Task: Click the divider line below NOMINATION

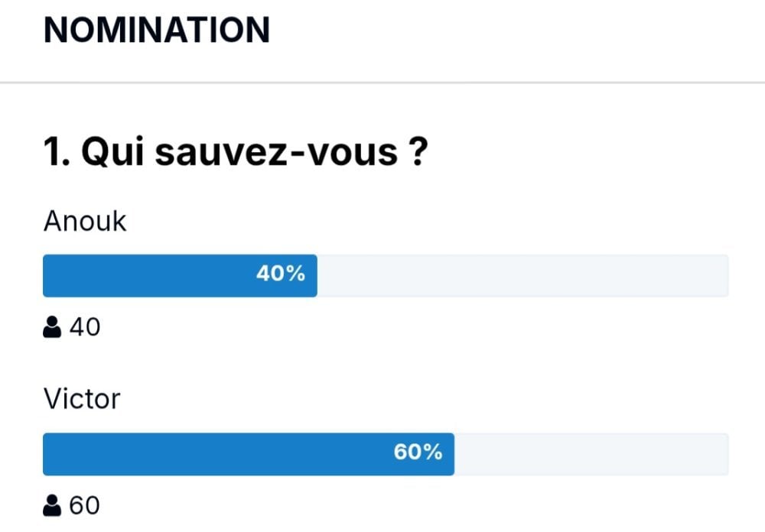Action: click(382, 83)
